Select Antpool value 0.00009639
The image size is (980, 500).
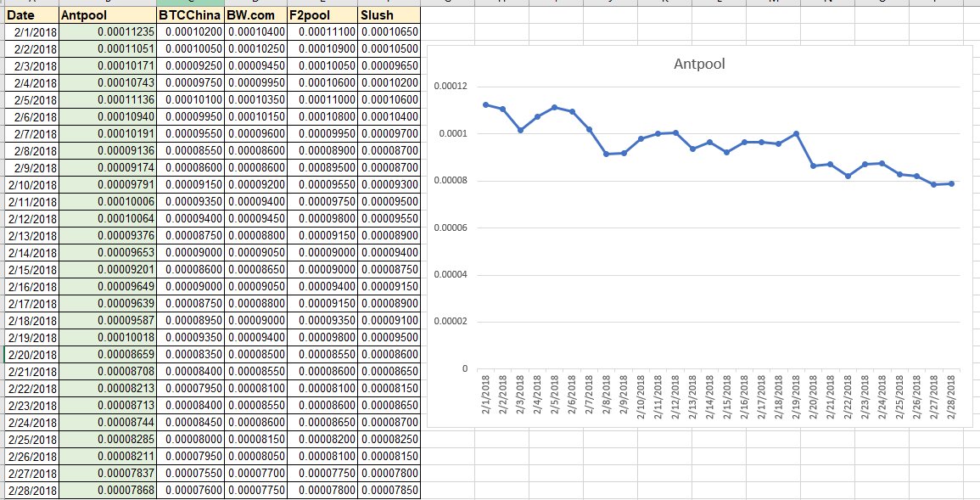(107, 303)
